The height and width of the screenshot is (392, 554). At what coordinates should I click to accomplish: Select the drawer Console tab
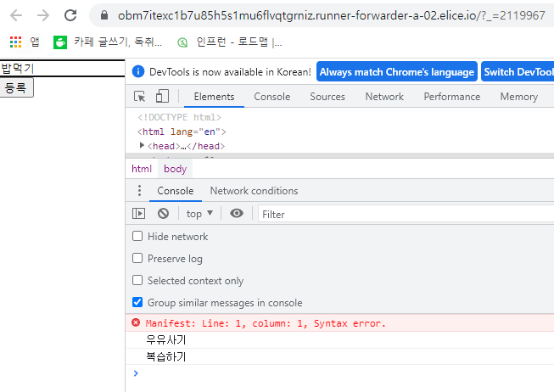click(176, 191)
